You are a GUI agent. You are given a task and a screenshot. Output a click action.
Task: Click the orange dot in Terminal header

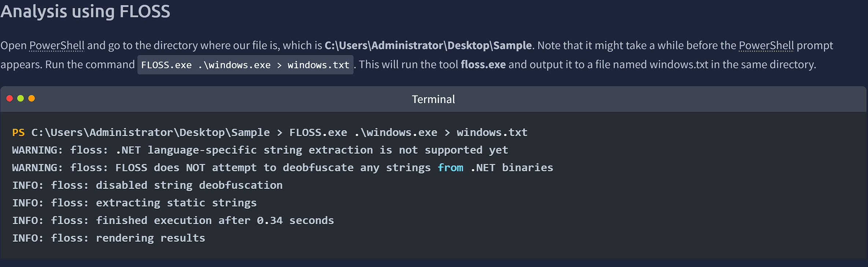(x=32, y=98)
